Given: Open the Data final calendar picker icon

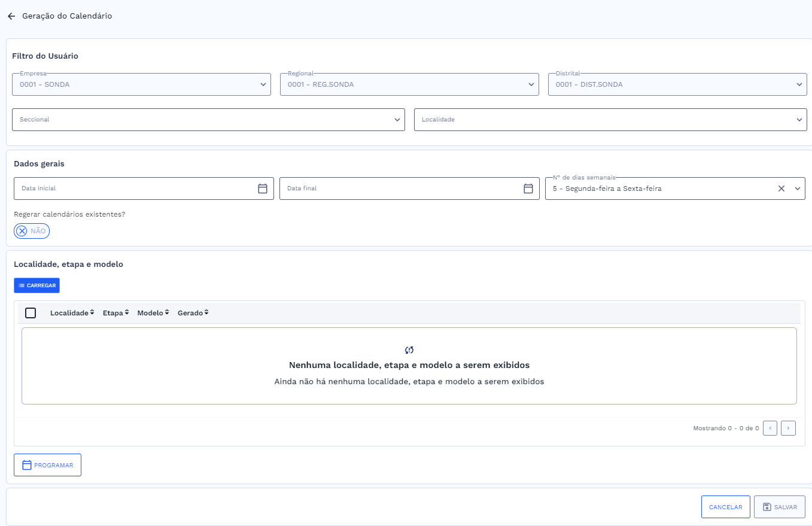Looking at the screenshot, I should [528, 188].
